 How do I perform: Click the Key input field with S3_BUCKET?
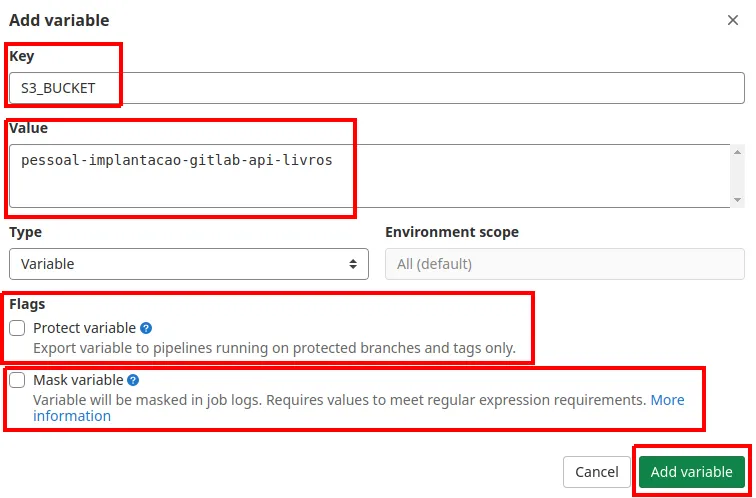377,88
